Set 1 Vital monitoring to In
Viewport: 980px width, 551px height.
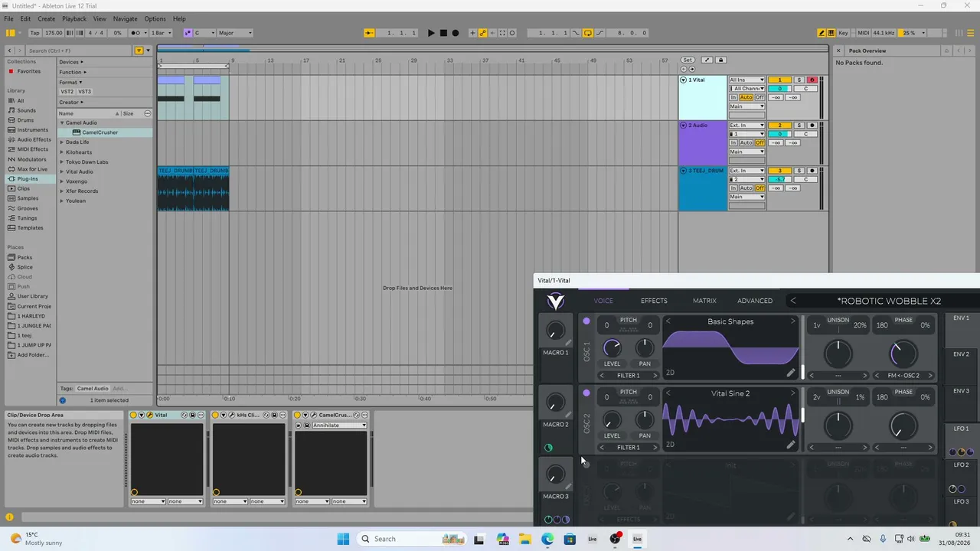point(733,97)
